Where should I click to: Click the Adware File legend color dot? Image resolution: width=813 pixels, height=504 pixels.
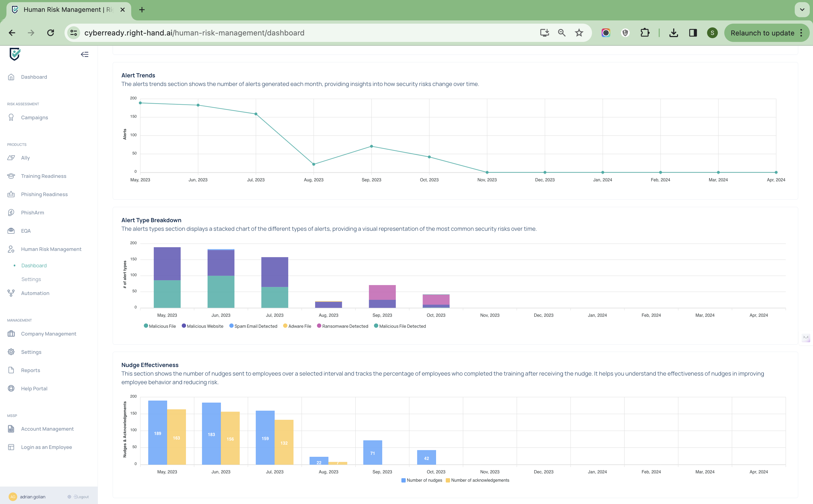[x=285, y=326]
